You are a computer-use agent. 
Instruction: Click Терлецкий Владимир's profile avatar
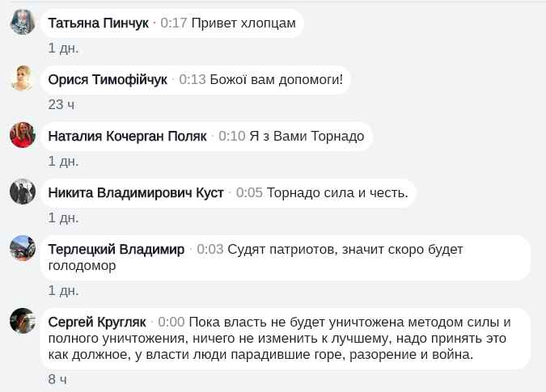[23, 248]
